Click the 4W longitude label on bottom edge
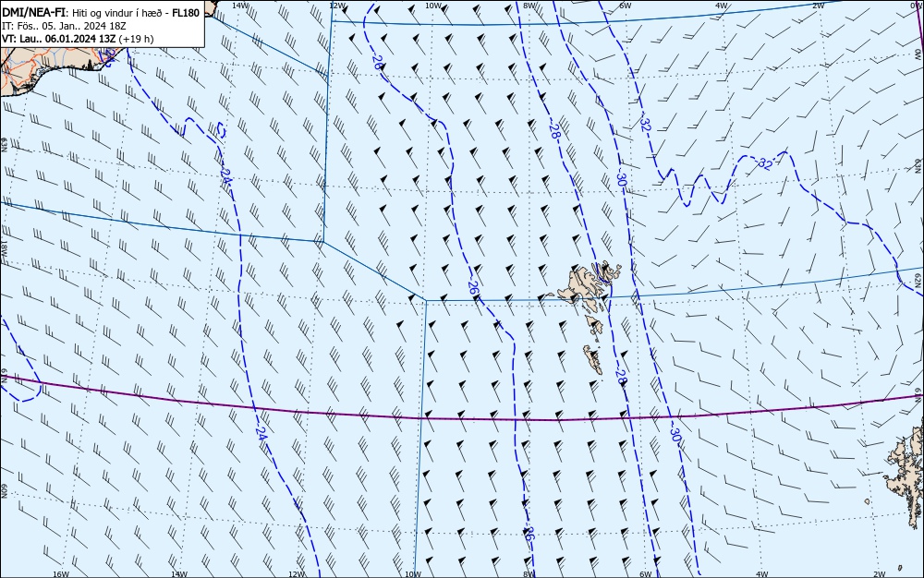The height and width of the screenshot is (578, 924). coord(762,574)
